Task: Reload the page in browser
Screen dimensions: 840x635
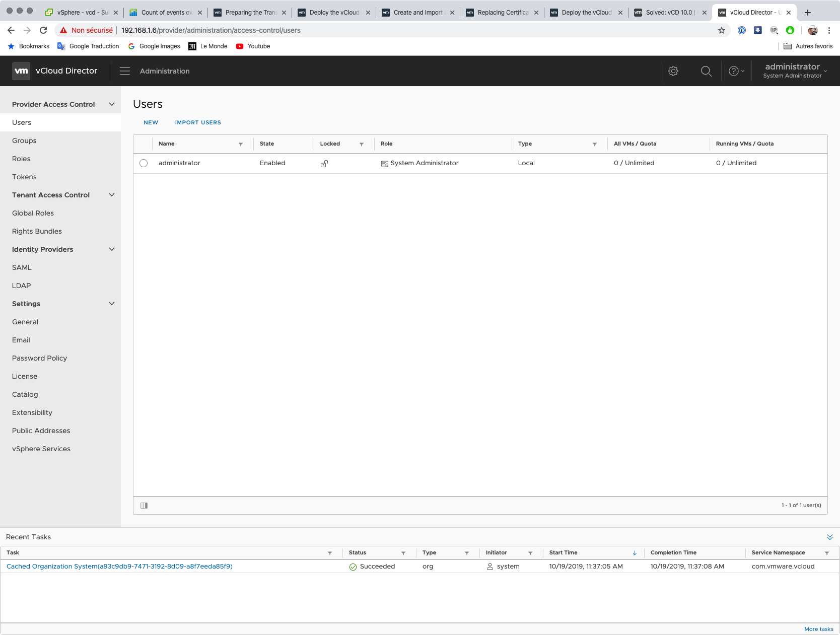Action: coord(43,30)
